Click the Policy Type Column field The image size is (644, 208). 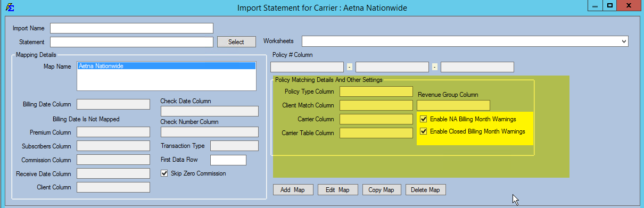[376, 91]
